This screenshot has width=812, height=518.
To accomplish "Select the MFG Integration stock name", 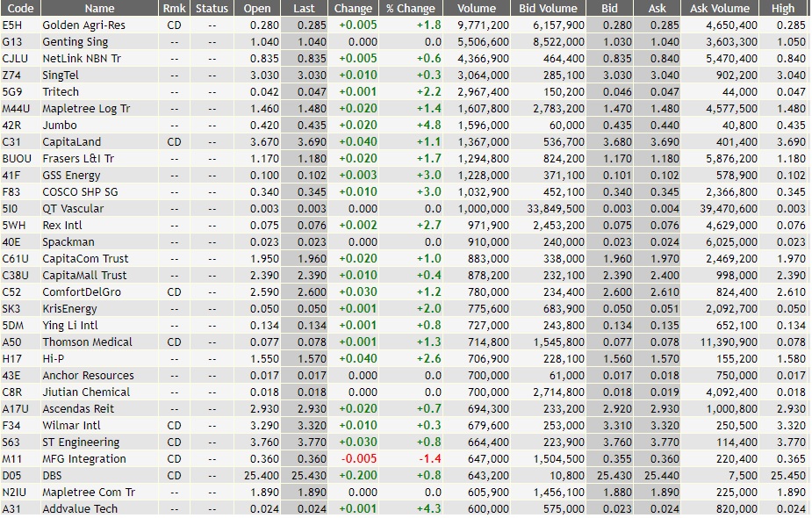I will [x=84, y=458].
